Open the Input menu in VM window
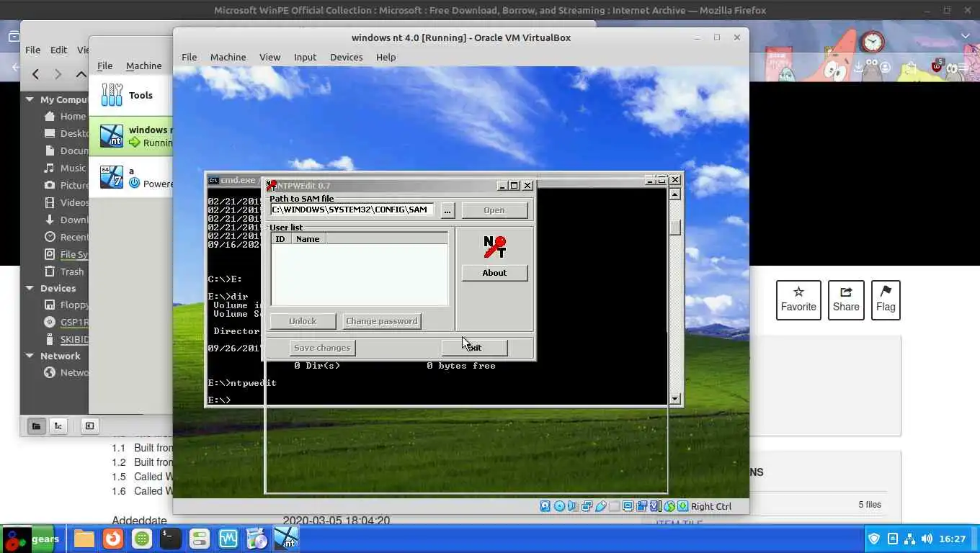 click(305, 57)
